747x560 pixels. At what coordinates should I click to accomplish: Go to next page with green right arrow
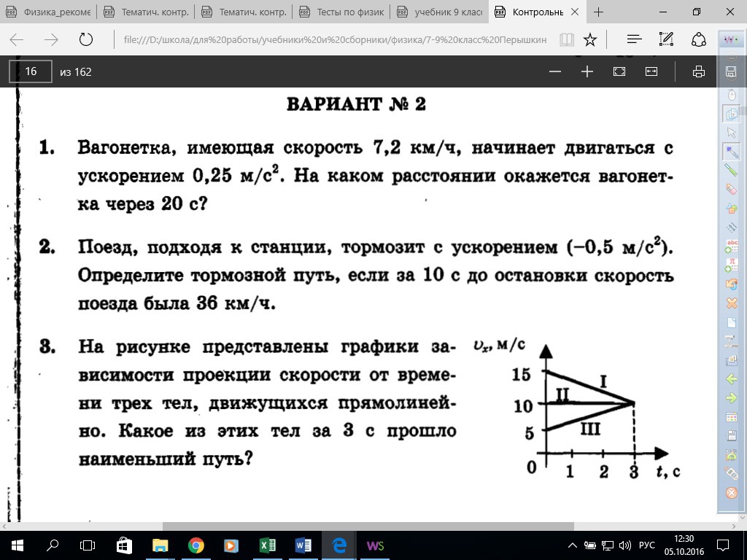tap(731, 398)
